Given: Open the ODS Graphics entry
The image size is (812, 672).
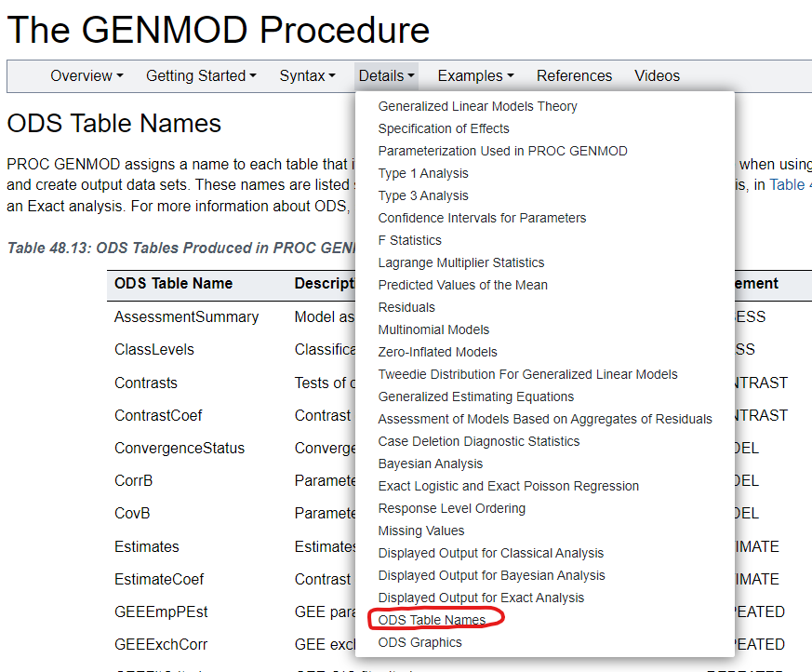Looking at the screenshot, I should coord(419,641).
